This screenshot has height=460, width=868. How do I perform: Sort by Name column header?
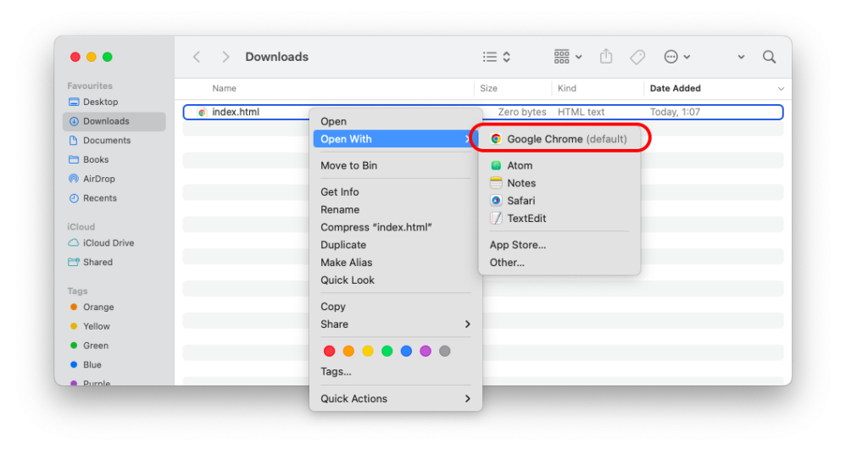pyautogui.click(x=224, y=89)
